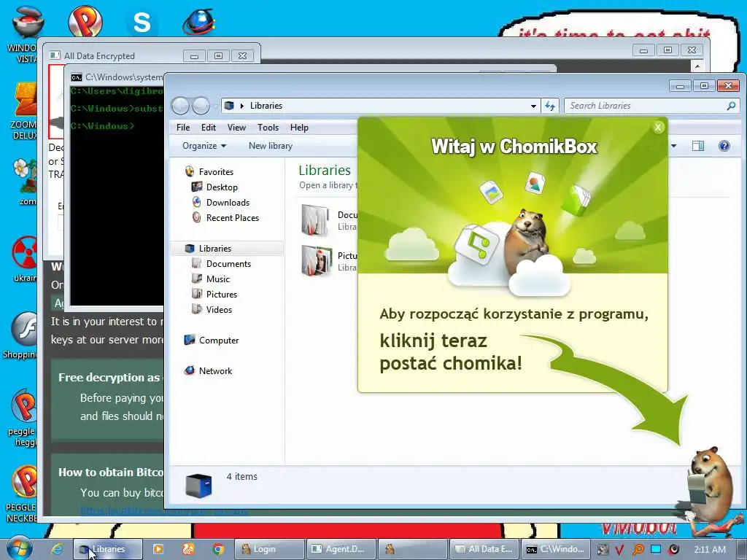The image size is (747, 560).
Task: Click the Libraries taskbar button
Action: click(x=108, y=549)
